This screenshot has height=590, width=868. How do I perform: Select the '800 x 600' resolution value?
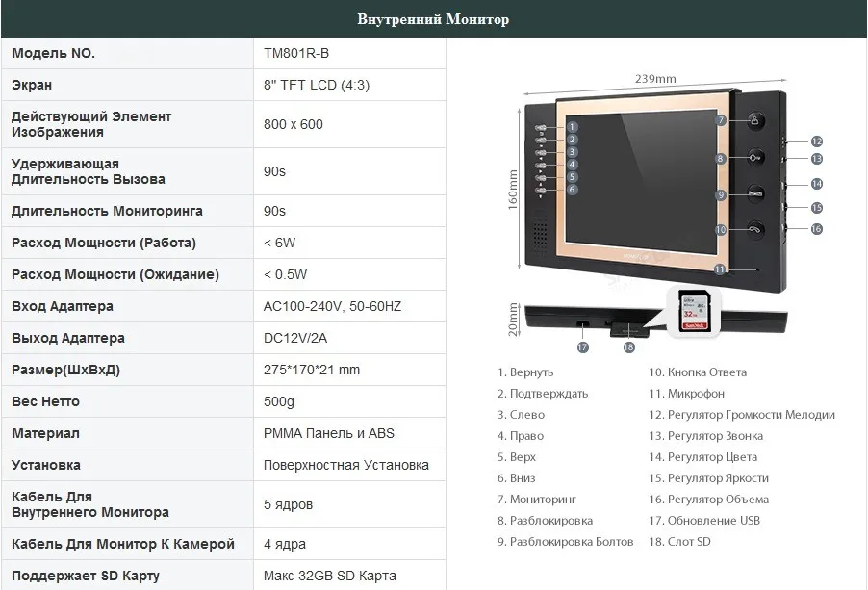[294, 124]
